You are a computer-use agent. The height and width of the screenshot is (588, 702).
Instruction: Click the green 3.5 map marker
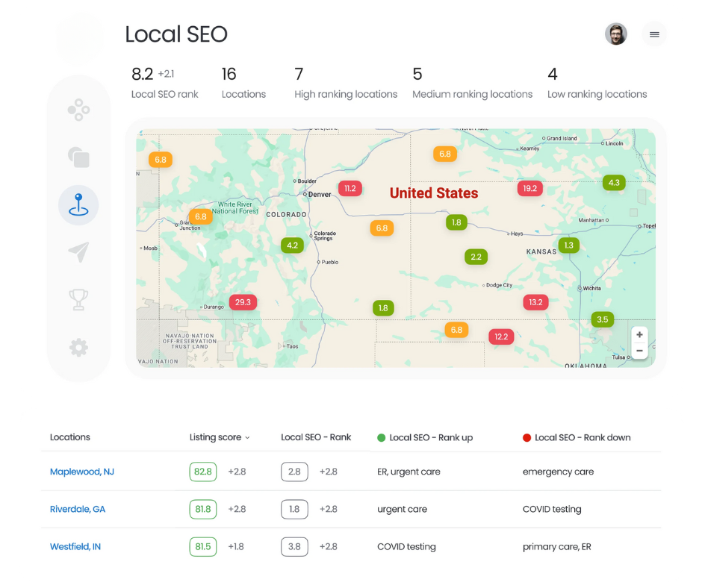coord(602,319)
